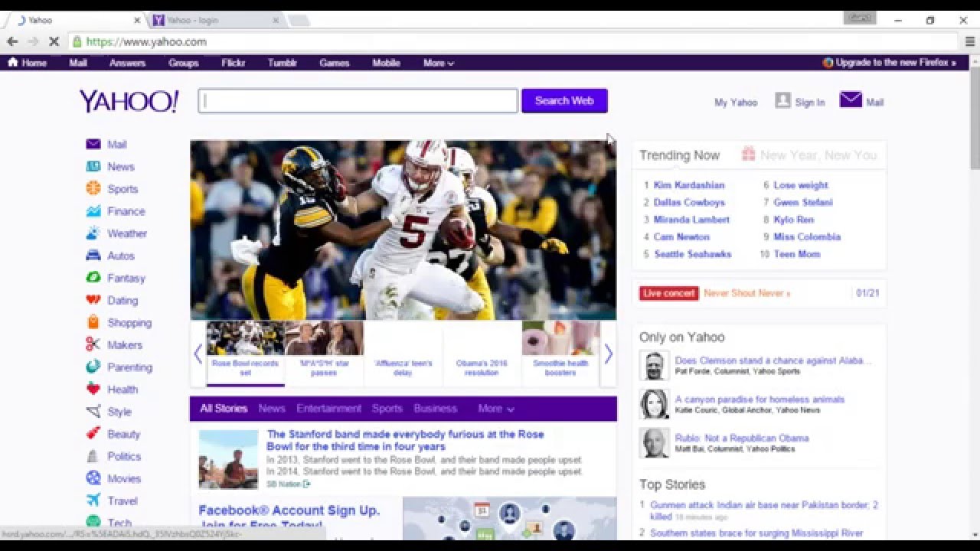Open the Stanford band story thumbnail
This screenshot has height=551, width=980.
(x=228, y=459)
